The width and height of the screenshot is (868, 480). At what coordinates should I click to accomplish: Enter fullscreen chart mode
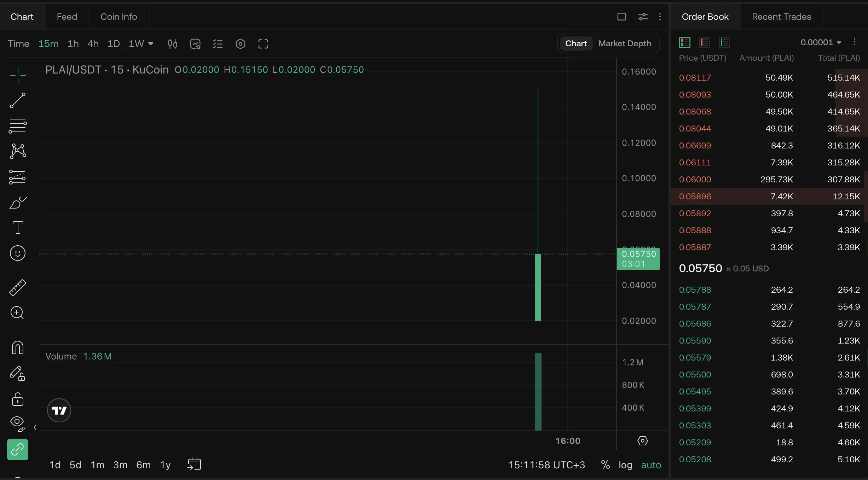[263, 44]
